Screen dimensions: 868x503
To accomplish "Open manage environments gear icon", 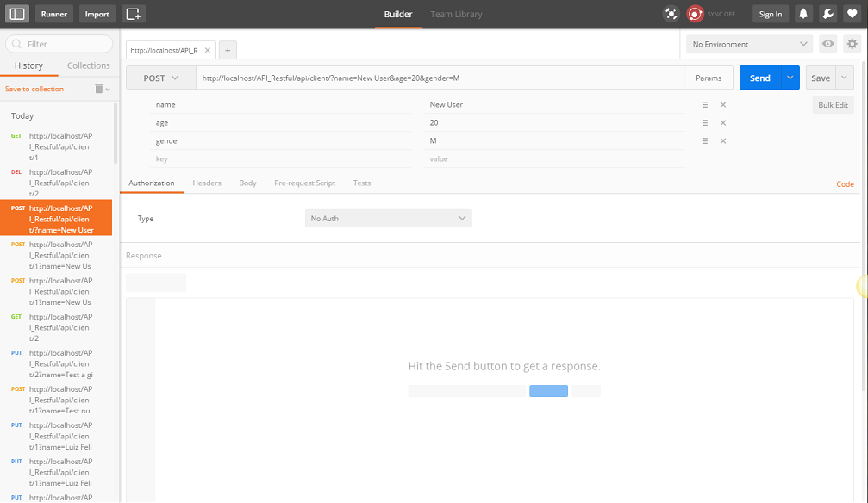I will [x=852, y=44].
